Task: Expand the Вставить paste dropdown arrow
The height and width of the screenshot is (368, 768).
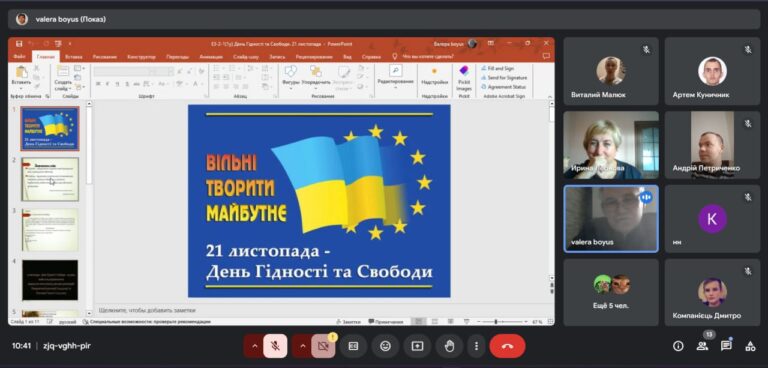Action: click(x=21, y=89)
